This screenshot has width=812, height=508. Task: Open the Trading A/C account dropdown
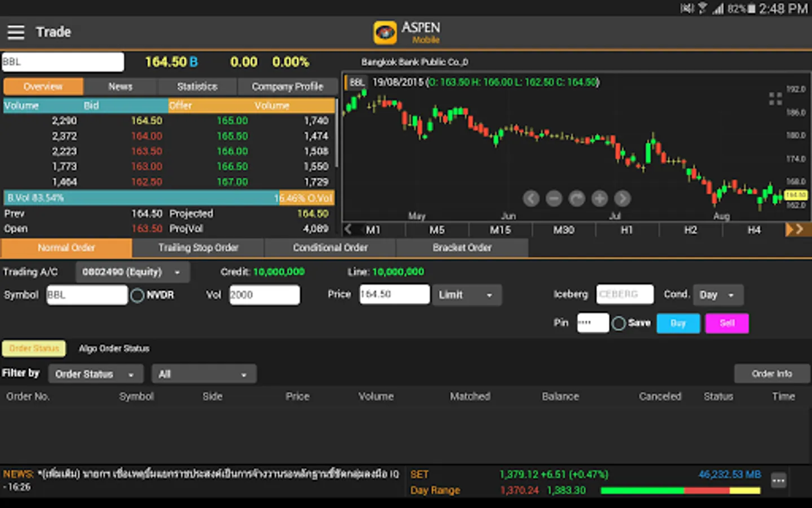pyautogui.click(x=133, y=272)
